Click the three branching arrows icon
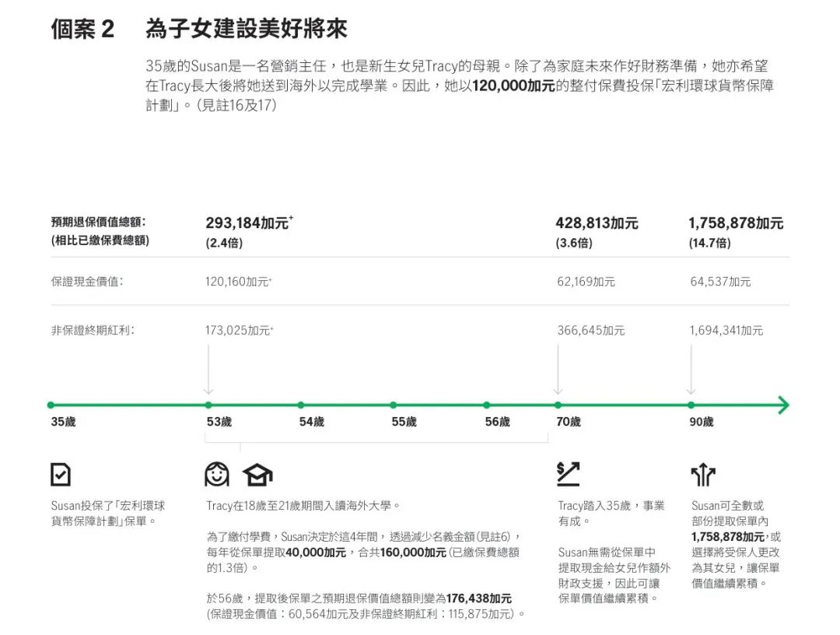Image resolution: width=840 pixels, height=635 pixels. (x=703, y=475)
